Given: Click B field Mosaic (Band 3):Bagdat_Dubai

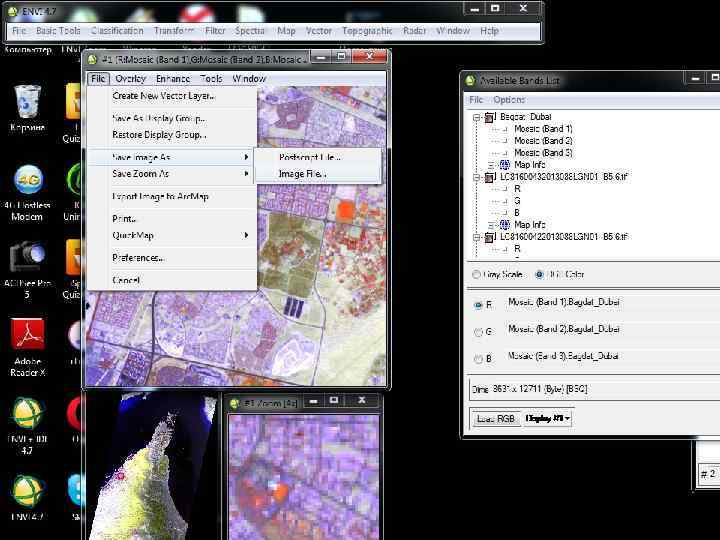Looking at the screenshot, I should [x=563, y=356].
